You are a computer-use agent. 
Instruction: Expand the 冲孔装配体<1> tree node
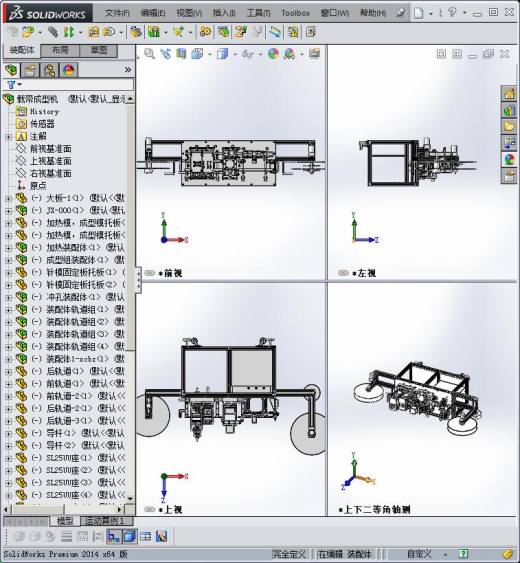click(x=8, y=297)
